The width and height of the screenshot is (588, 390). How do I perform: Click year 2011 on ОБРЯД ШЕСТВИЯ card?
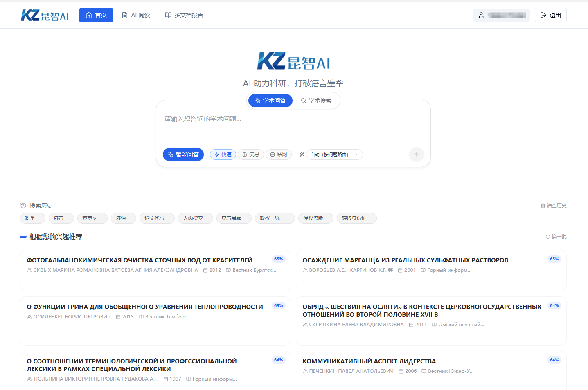421,325
